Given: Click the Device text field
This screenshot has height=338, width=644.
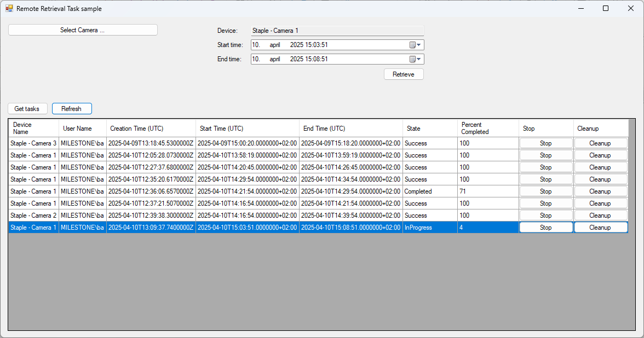Looking at the screenshot, I should tap(337, 31).
